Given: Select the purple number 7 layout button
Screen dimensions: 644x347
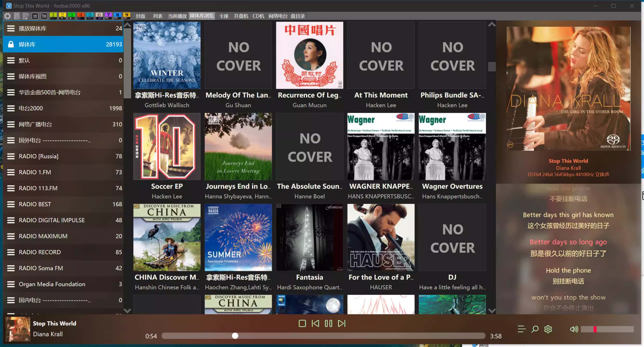Looking at the screenshot, I should click(108, 16).
